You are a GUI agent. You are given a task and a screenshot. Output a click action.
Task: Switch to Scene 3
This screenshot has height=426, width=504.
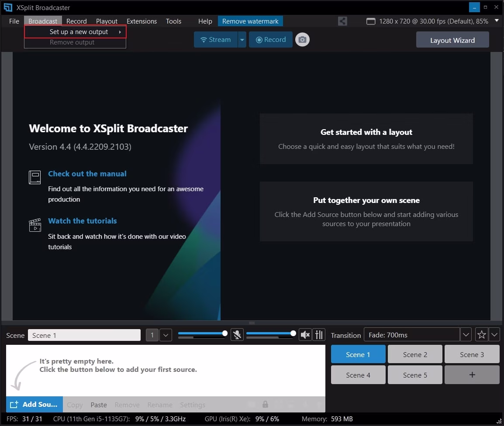coord(472,354)
